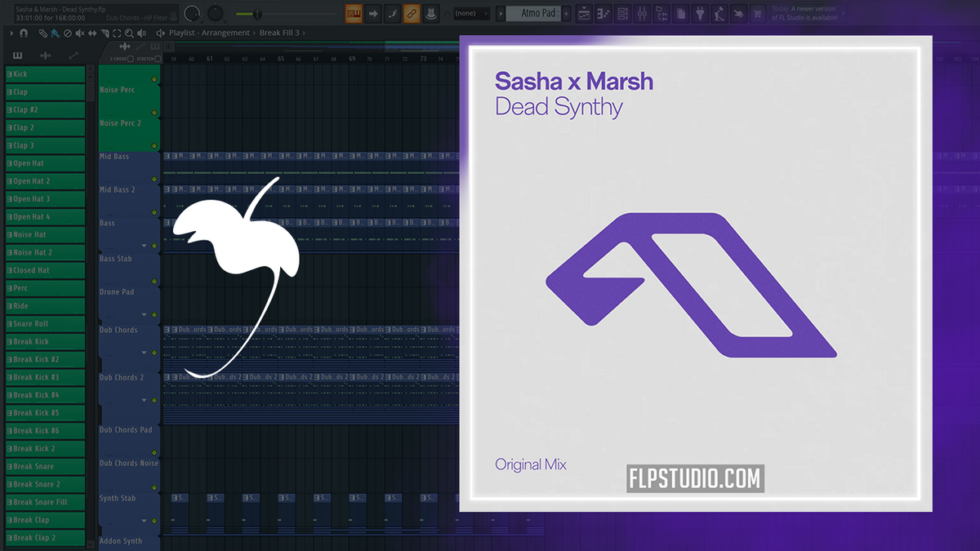This screenshot has width=980, height=551.
Task: Click the plugin picker icon
Action: pos(700,13)
